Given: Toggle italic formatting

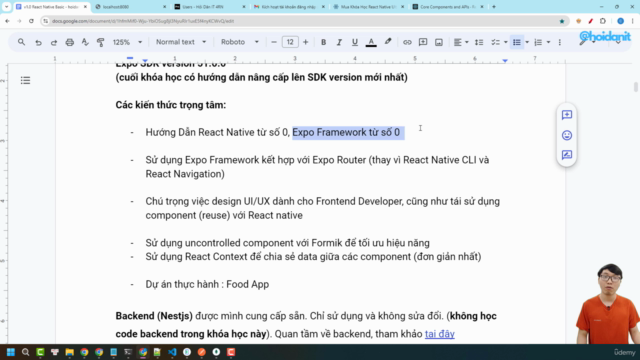Looking at the screenshot, I should click(339, 42).
